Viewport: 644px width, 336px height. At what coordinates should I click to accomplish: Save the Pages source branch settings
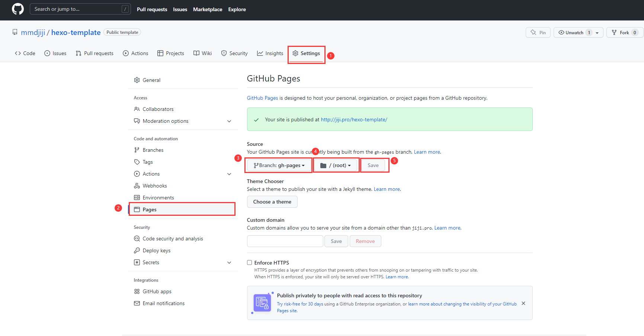coord(373,165)
